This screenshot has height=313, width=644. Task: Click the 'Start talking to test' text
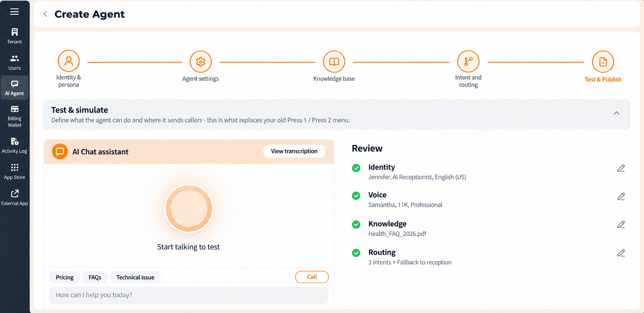click(188, 247)
